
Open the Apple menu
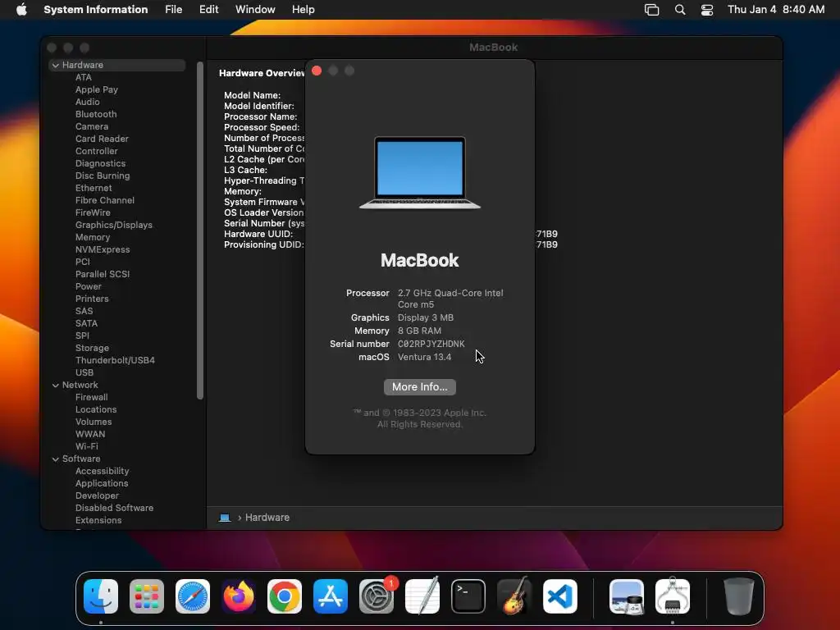(21, 9)
